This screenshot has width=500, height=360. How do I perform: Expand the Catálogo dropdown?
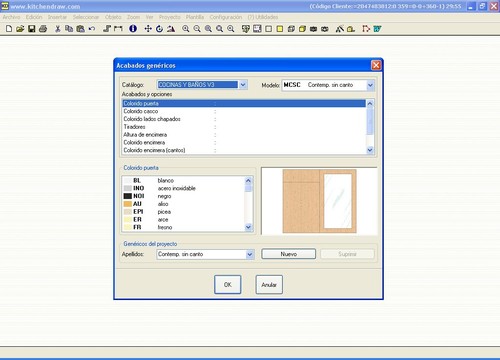click(243, 85)
